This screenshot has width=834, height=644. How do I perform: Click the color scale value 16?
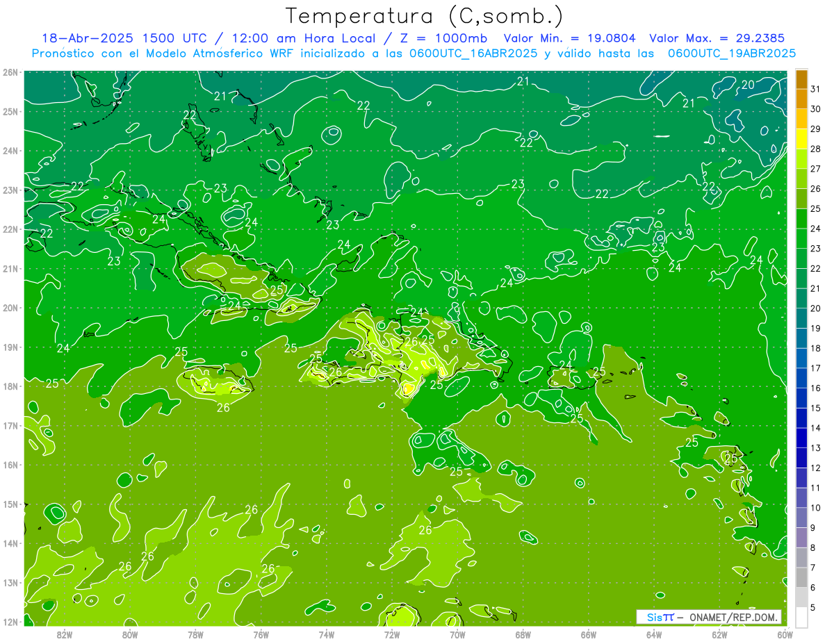point(815,388)
